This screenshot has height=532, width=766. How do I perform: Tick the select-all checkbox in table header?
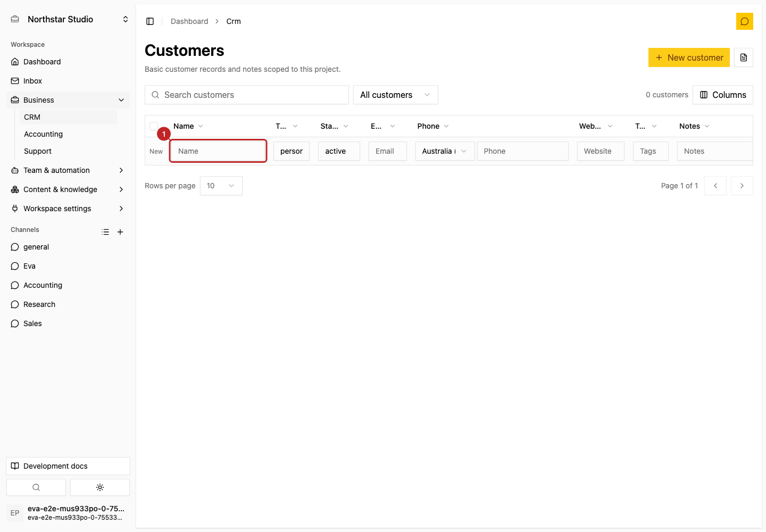point(154,126)
